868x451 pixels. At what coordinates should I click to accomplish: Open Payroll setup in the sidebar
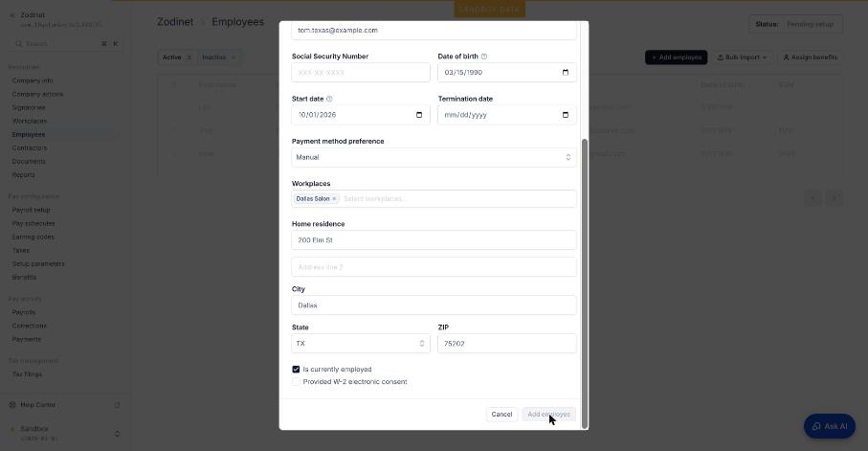click(31, 211)
